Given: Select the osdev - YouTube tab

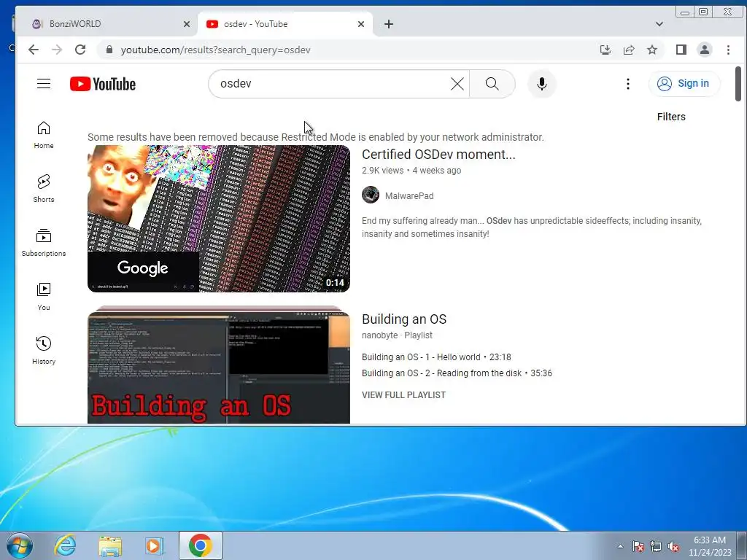Looking at the screenshot, I should 285,24.
